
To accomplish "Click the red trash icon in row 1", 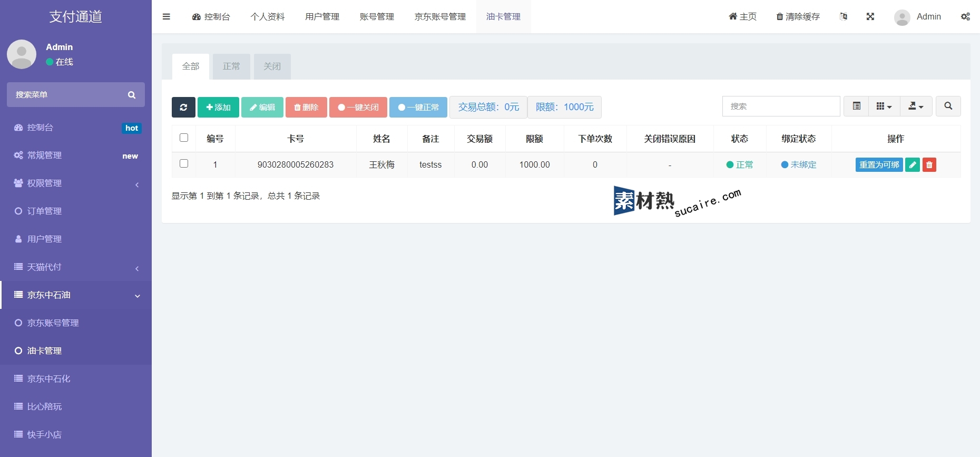I will coord(929,165).
